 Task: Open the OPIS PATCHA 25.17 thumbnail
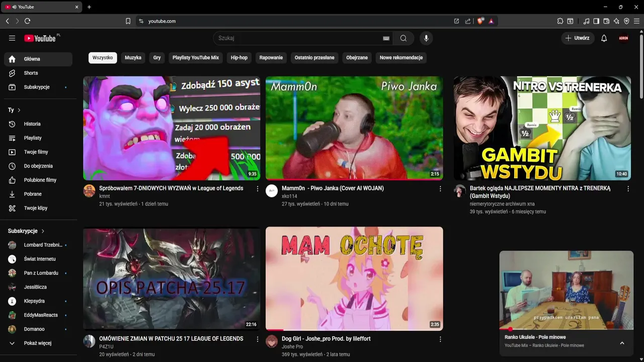click(172, 279)
